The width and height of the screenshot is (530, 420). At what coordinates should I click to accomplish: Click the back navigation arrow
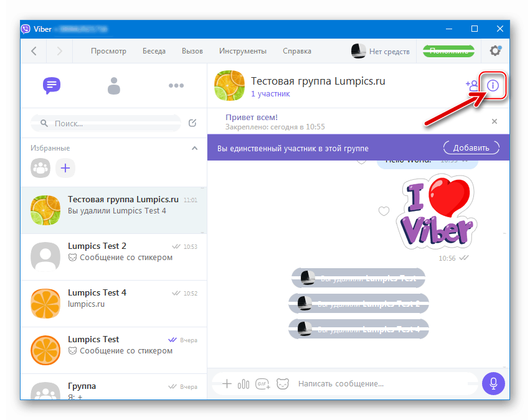click(34, 51)
